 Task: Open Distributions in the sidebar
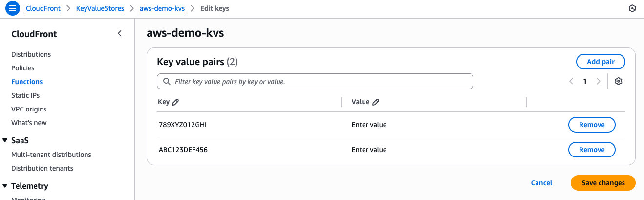31,54
